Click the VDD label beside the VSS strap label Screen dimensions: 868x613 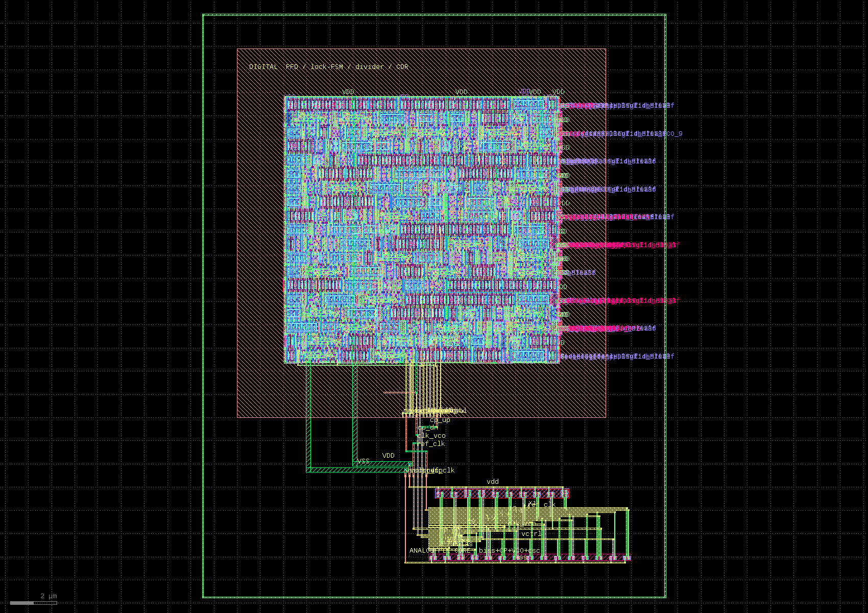[389, 456]
